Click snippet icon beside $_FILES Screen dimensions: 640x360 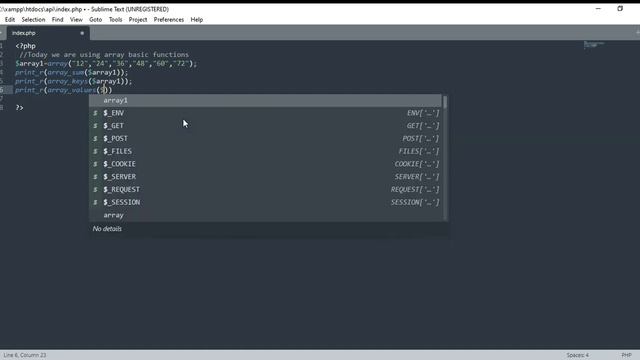coord(96,151)
